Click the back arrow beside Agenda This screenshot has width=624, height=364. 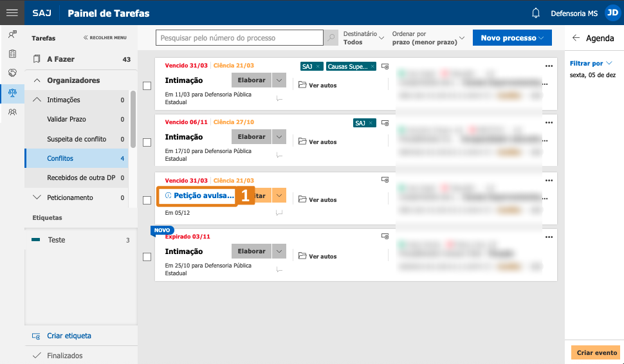(576, 38)
